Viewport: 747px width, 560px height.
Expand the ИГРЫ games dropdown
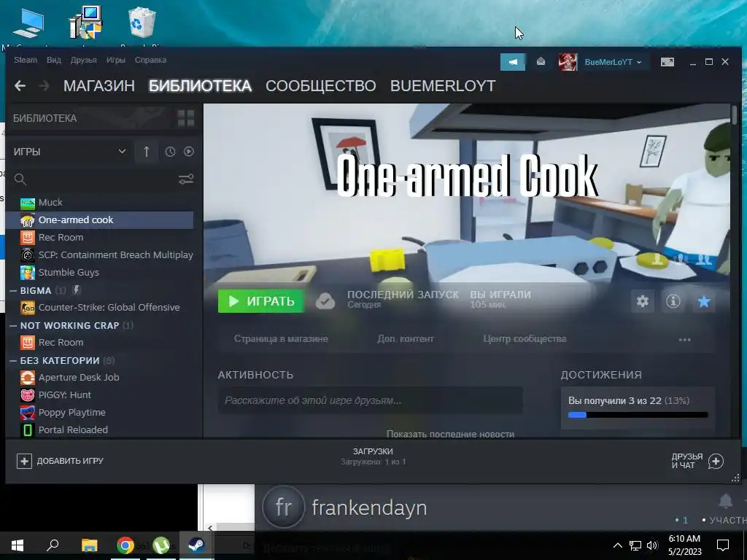tap(122, 152)
